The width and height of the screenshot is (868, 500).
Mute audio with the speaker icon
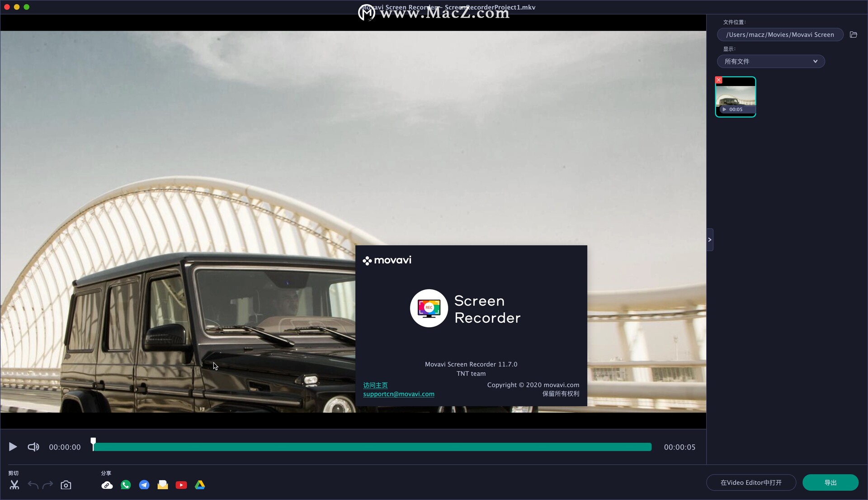[33, 447]
